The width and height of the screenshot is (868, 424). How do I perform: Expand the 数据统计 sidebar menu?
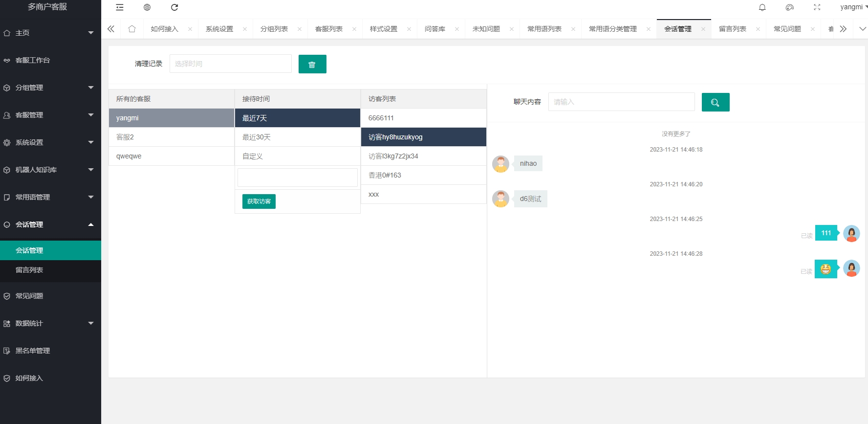tap(50, 323)
